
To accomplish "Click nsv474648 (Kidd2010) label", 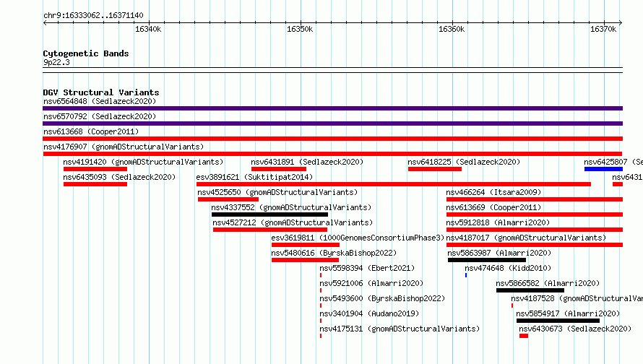I will click(508, 268).
